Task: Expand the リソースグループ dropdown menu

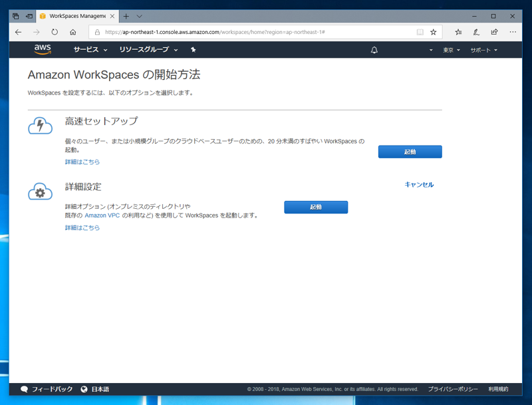Action: point(148,49)
